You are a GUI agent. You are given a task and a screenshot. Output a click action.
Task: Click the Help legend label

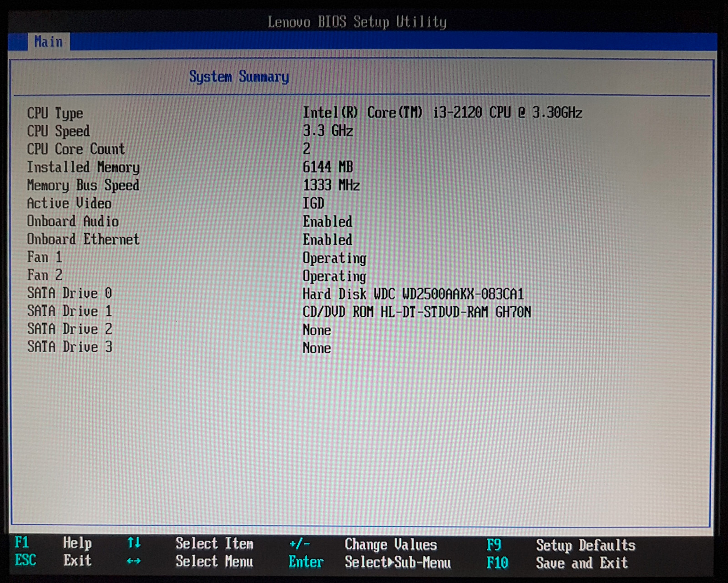coord(77,543)
